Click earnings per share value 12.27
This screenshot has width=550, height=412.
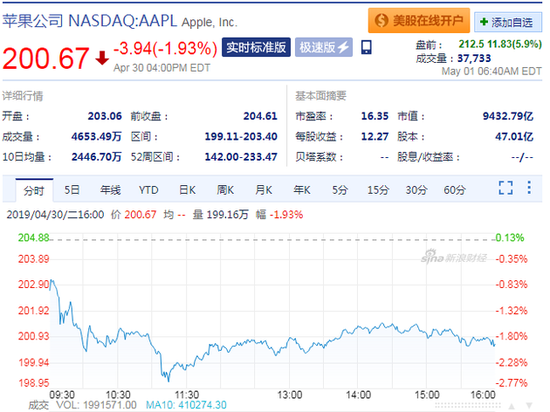375,136
